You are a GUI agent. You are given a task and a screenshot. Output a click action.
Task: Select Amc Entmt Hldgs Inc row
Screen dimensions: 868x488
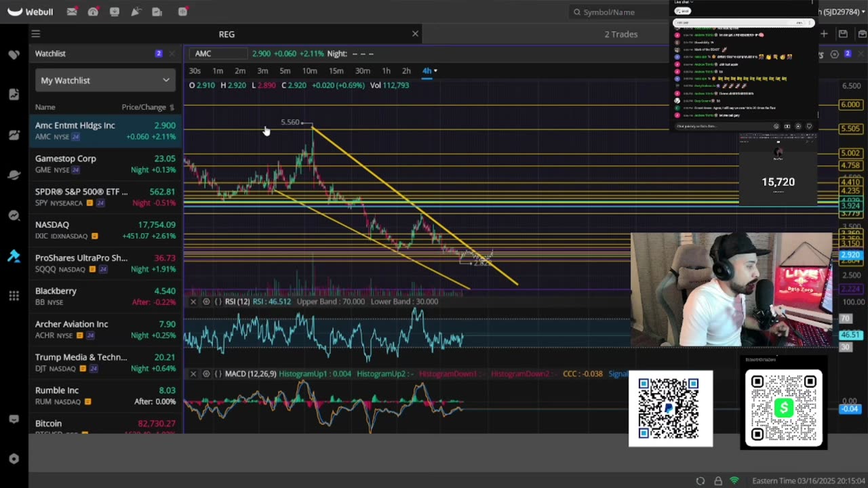(105, 131)
